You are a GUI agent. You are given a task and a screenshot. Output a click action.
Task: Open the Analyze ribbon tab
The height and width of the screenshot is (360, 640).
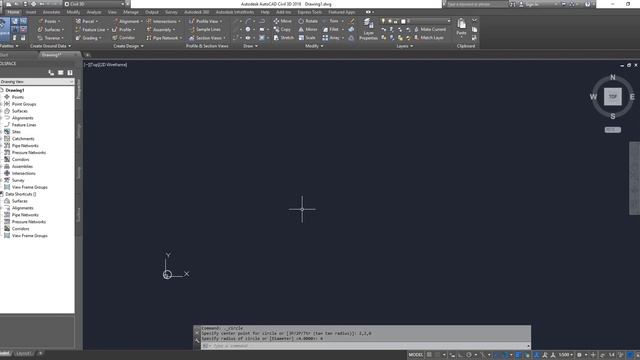click(94, 12)
